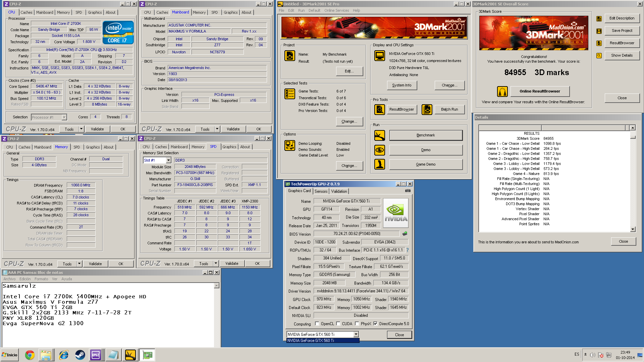Screen dimensions: 644x362
Task: Click the NVIDIA logo in GPU-Z
Action: coord(396,214)
